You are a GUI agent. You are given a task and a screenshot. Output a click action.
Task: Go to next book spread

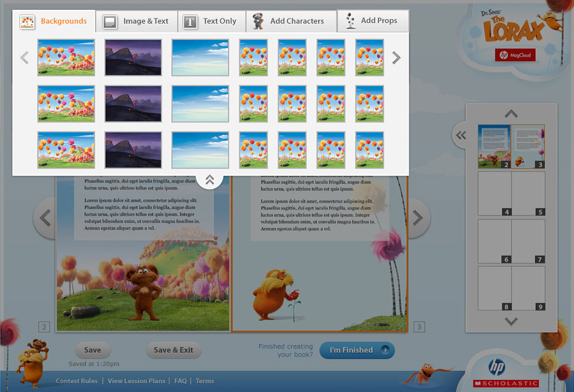point(418,218)
